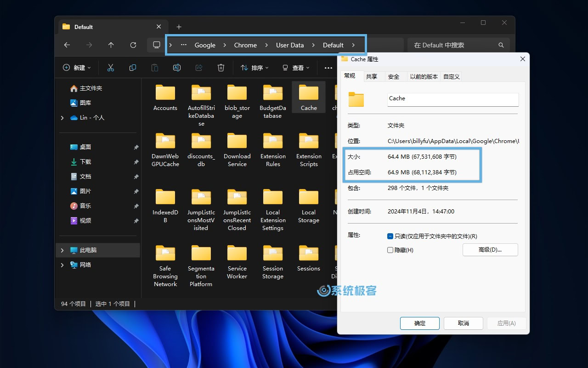Viewport: 588px width, 368px height.
Task: Open the 查看 view dropdown
Action: pyautogui.click(x=295, y=68)
